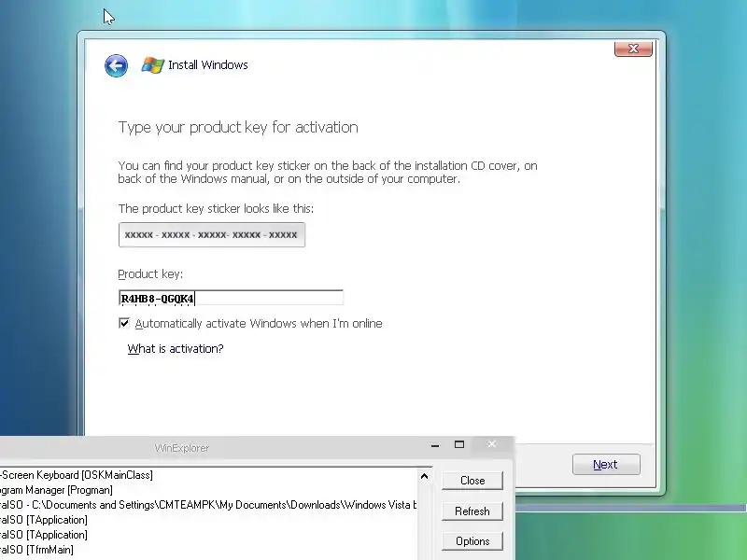Select the On-Screen Keyboard [OSKMainClass] row
The width and height of the screenshot is (747, 560).
(208, 475)
